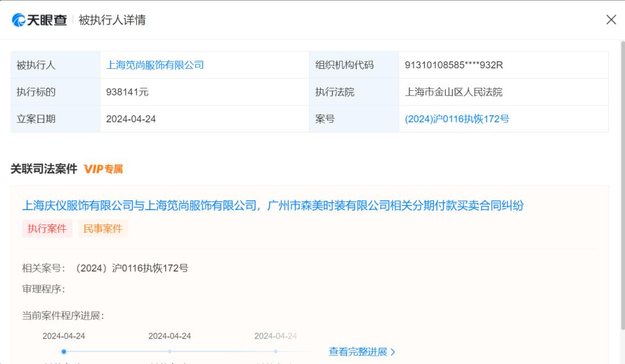Click the 立案日期 field label
The width and height of the screenshot is (625, 364).
tap(36, 119)
